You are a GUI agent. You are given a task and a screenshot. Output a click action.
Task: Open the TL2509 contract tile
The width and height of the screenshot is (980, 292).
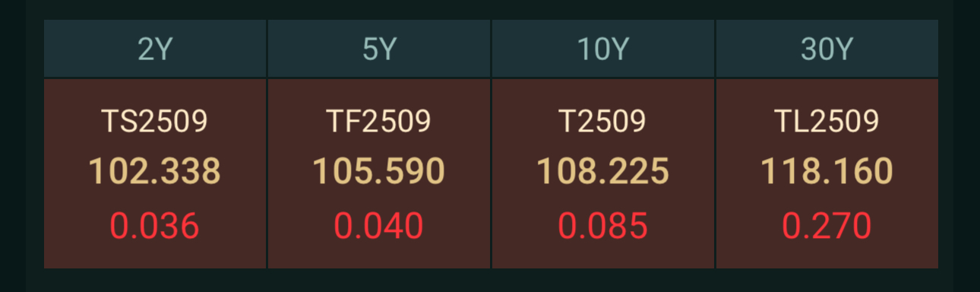(827, 173)
